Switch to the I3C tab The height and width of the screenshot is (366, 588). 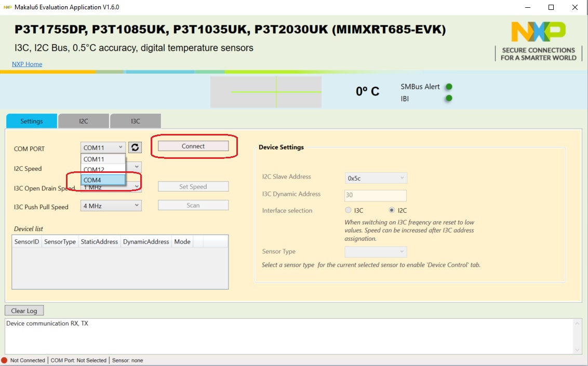coord(135,121)
